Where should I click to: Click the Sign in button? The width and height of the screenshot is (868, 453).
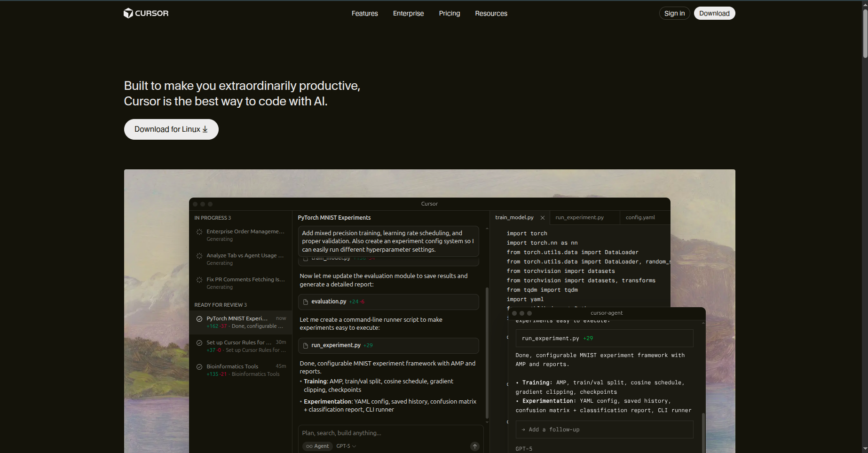tap(674, 14)
